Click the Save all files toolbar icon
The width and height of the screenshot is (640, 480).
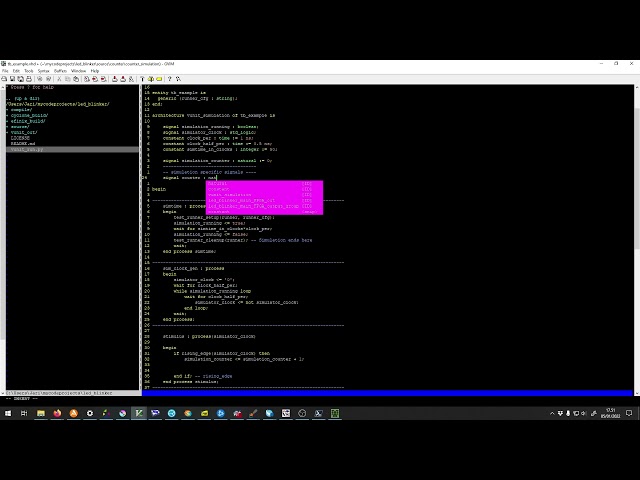click(x=20, y=79)
